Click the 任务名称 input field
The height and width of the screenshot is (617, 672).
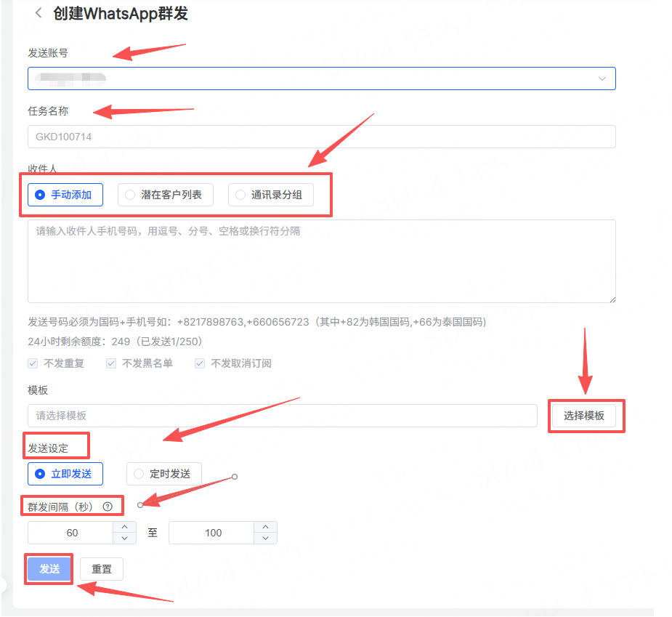pos(321,137)
